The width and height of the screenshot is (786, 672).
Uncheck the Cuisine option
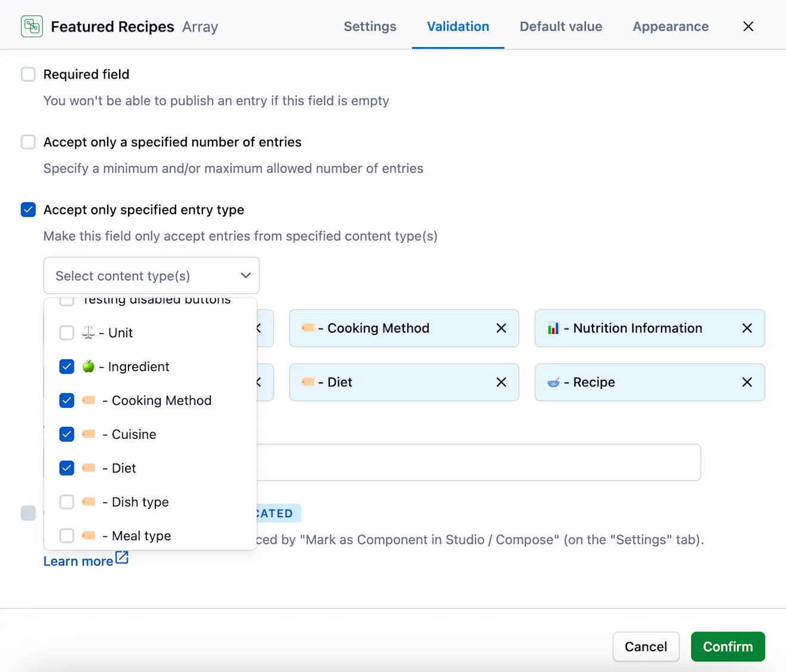point(67,435)
